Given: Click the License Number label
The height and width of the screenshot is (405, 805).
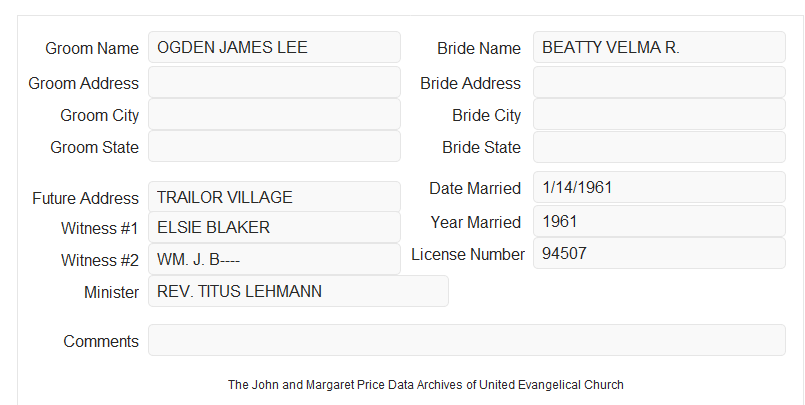Looking at the screenshot, I should (x=468, y=255).
